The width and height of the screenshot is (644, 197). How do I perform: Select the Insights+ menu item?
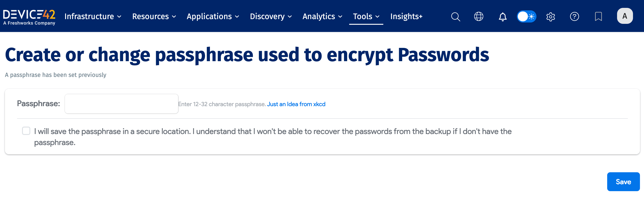click(406, 16)
